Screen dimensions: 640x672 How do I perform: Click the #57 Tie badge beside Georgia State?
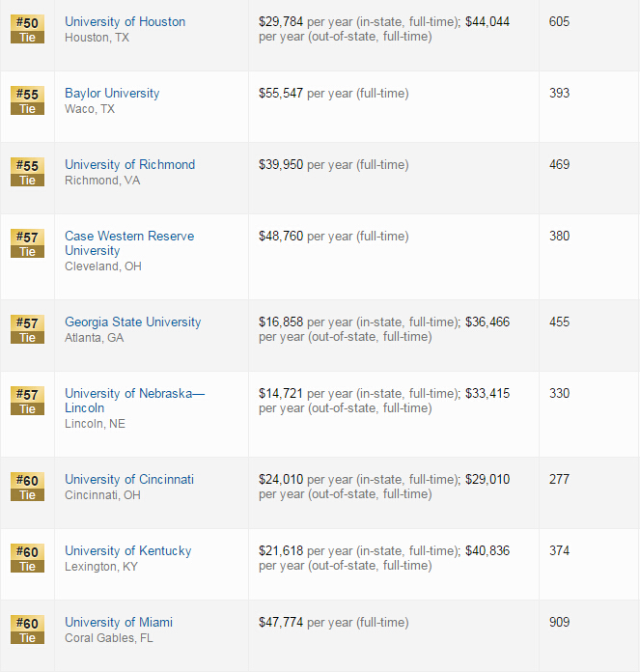click(27, 330)
